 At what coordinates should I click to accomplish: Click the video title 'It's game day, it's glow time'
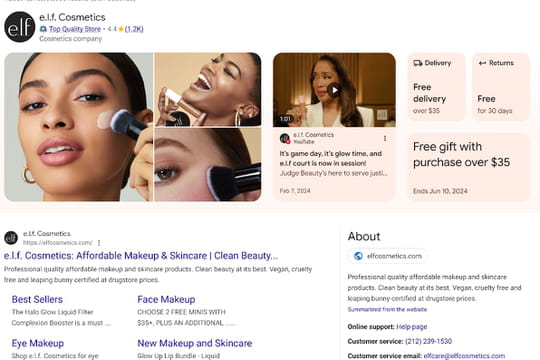click(330, 158)
